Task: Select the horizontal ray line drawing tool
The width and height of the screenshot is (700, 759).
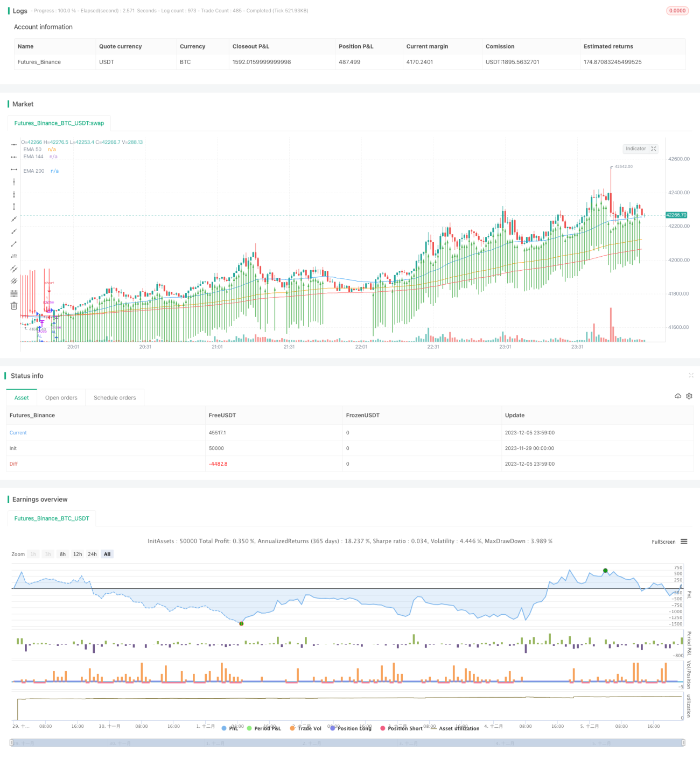Action: click(14, 157)
